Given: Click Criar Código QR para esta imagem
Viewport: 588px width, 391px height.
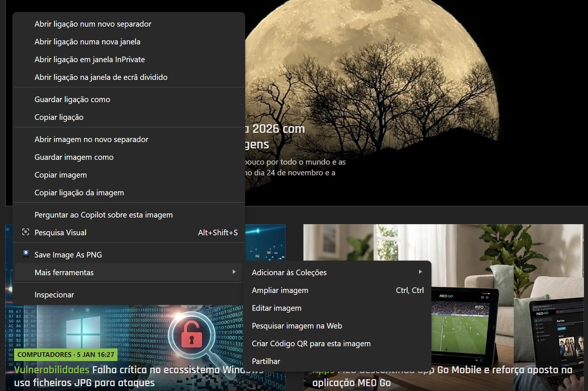Looking at the screenshot, I should (311, 344).
